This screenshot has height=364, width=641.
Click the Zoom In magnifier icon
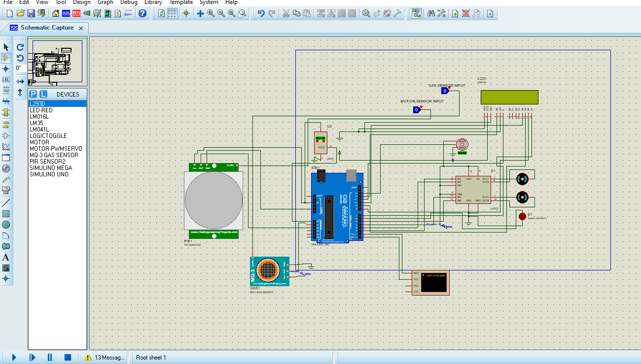[211, 13]
